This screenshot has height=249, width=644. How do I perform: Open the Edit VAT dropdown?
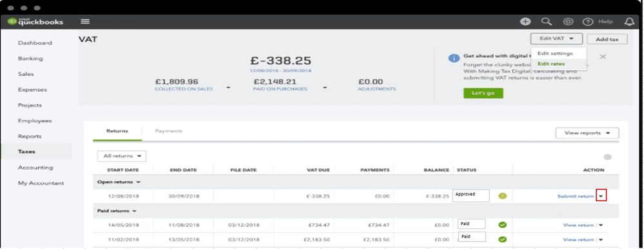pyautogui.click(x=556, y=39)
